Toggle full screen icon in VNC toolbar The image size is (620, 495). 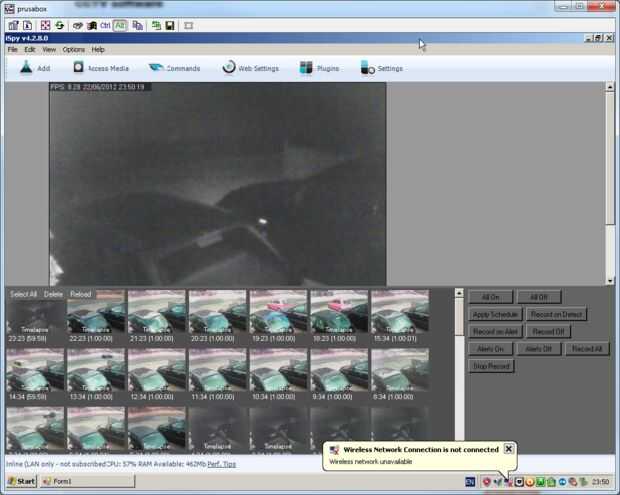pyautogui.click(x=45, y=26)
